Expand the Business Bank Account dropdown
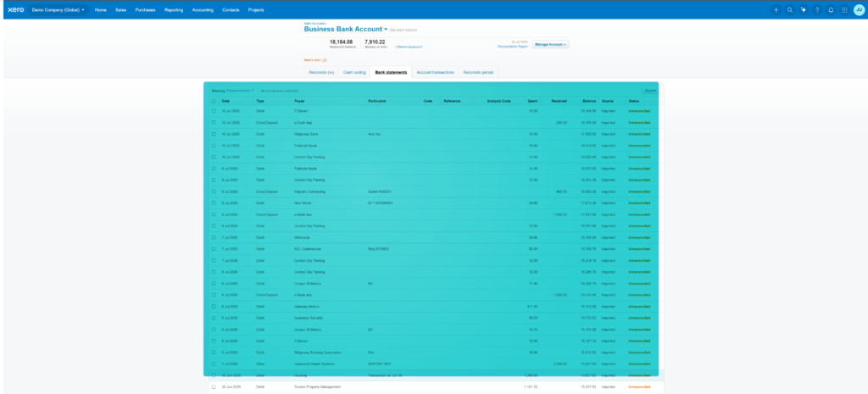The image size is (868, 394). pyautogui.click(x=386, y=30)
